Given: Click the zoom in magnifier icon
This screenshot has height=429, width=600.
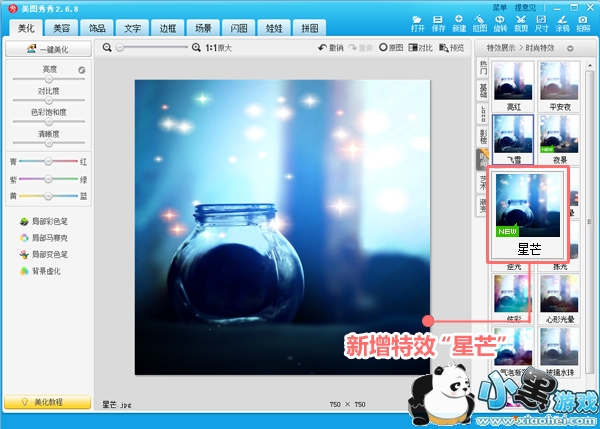Looking at the screenshot, I should [x=196, y=47].
